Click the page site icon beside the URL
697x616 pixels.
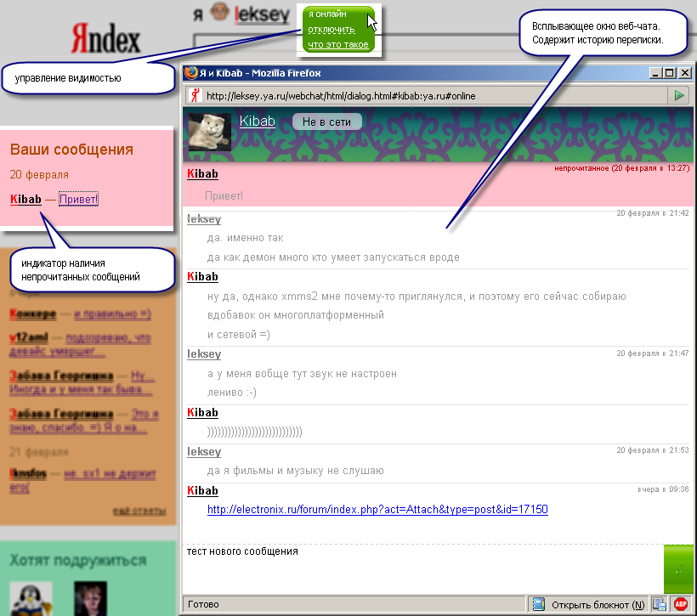[194, 95]
